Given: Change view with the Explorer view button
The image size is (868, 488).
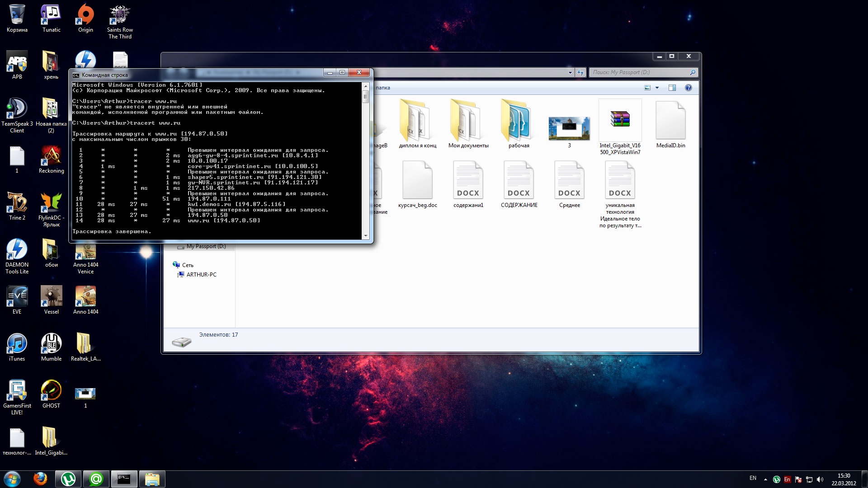Looking at the screenshot, I should point(647,88).
